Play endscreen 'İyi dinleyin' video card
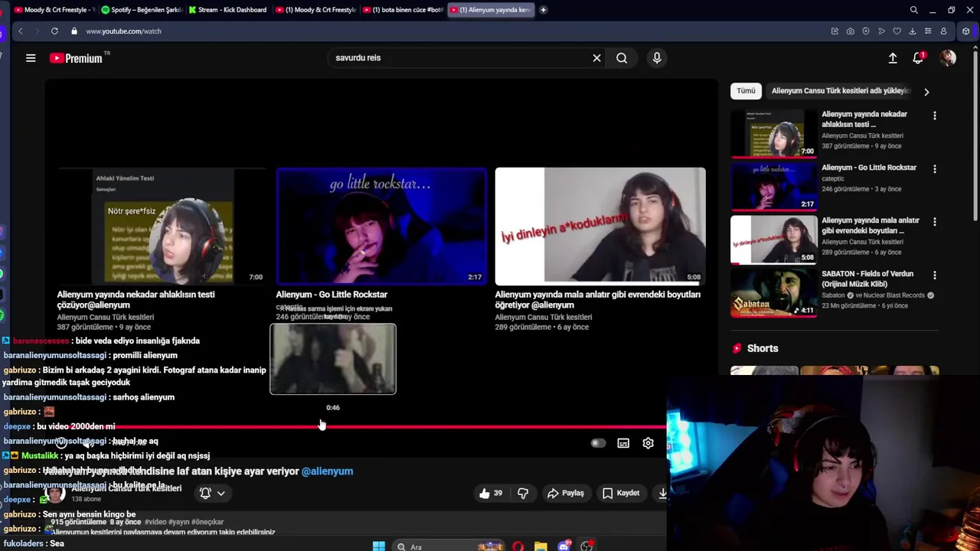Screen dimensions: 980x551 click(x=600, y=226)
